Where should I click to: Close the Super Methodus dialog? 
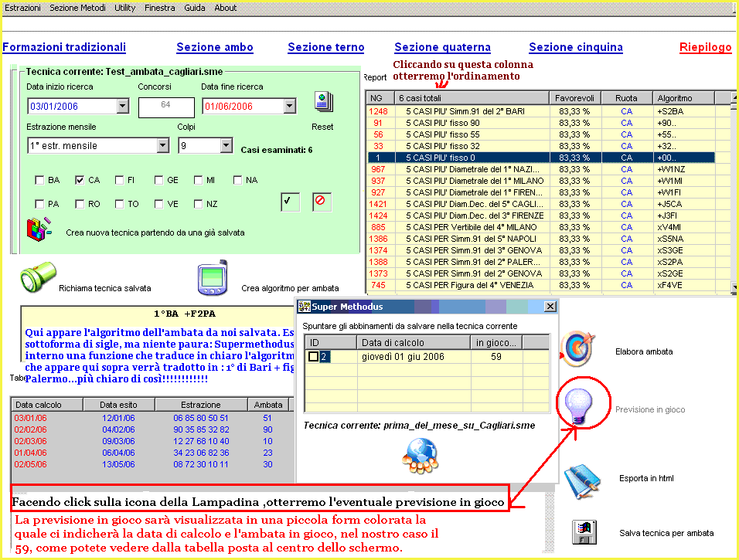point(550,307)
